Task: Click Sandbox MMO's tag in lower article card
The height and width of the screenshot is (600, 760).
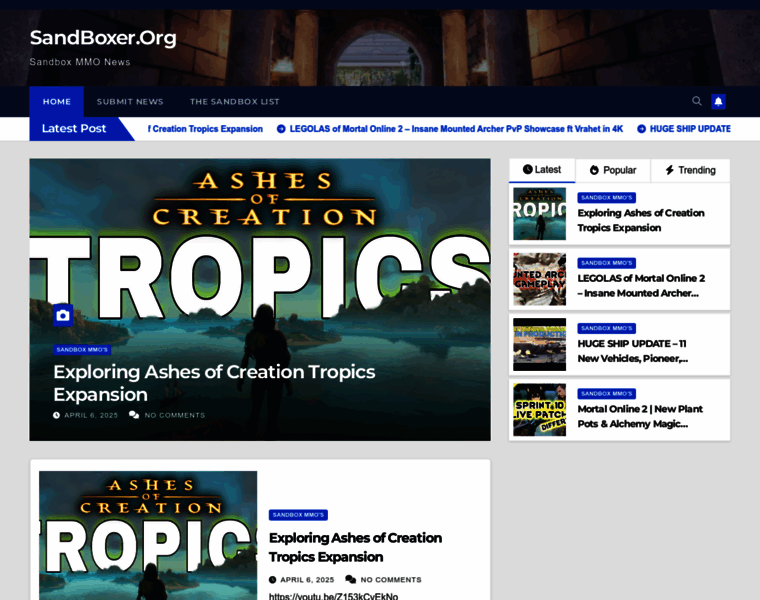Action: point(298,515)
